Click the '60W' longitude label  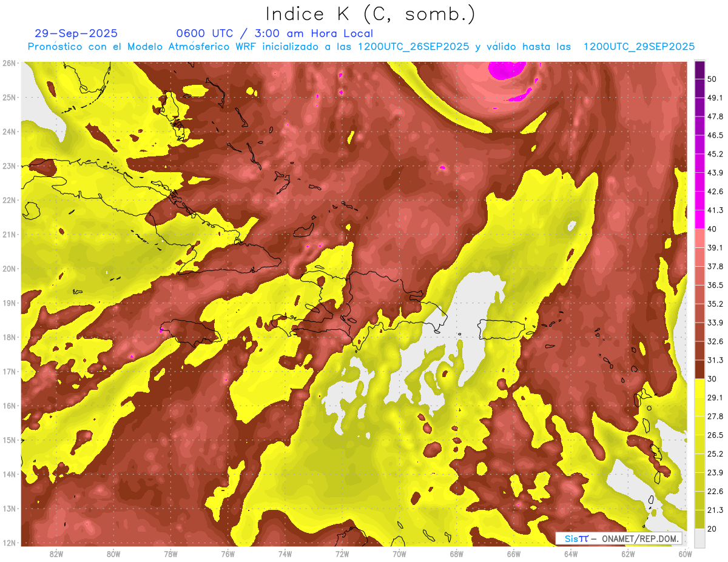pyautogui.click(x=685, y=554)
